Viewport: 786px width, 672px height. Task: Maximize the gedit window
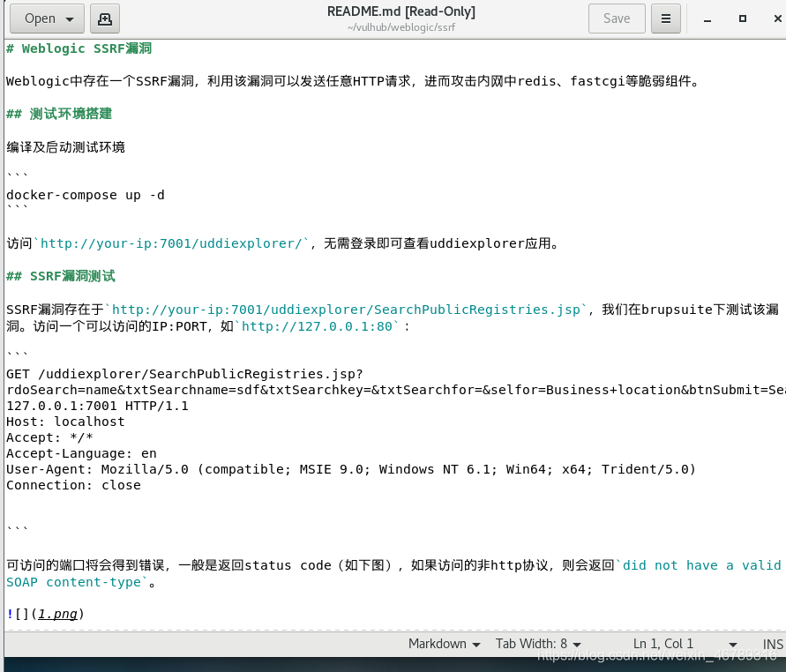(743, 19)
